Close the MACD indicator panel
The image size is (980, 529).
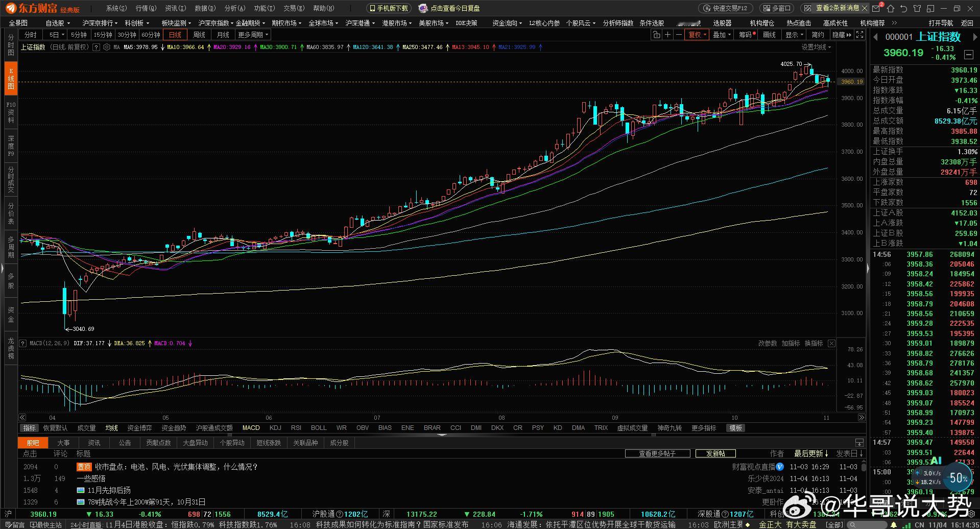[x=831, y=343]
